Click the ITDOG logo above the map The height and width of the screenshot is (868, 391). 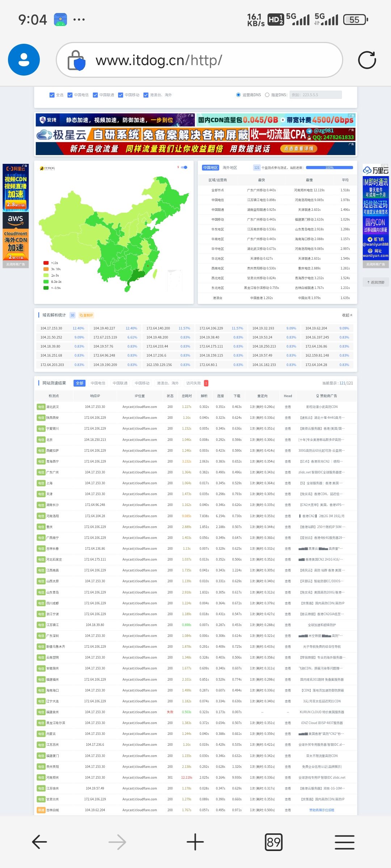(x=47, y=168)
